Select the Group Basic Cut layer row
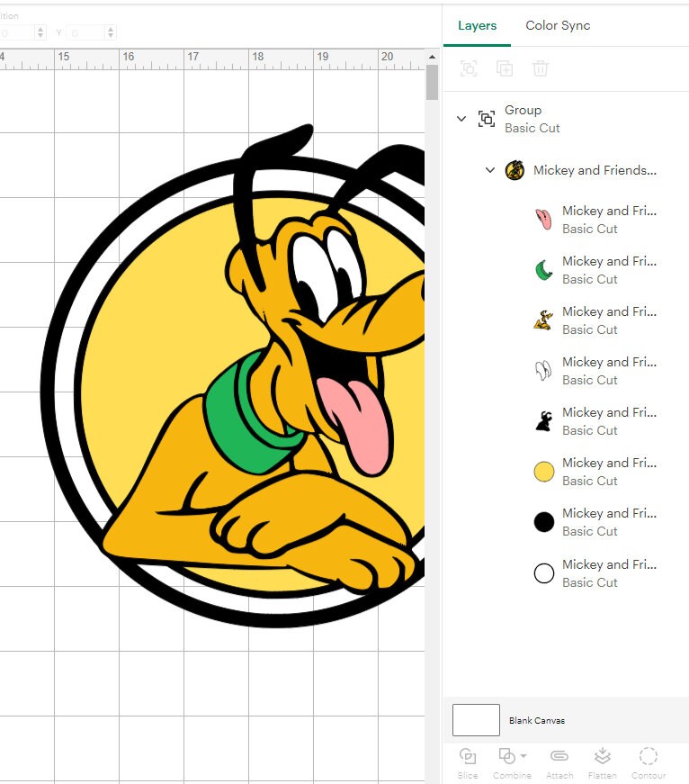Screen dimensions: 689x784 (566, 119)
